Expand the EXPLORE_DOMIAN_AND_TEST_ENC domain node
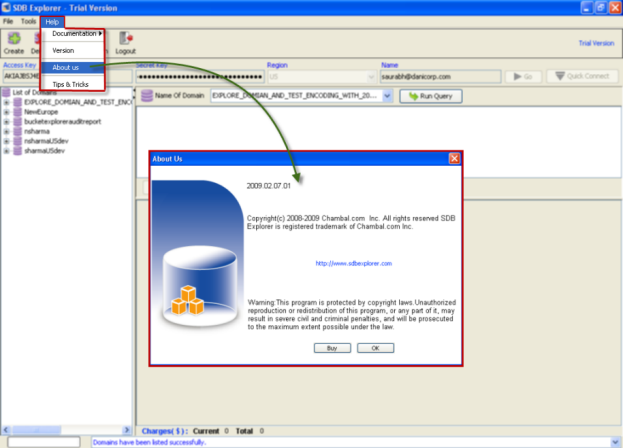623x448 pixels. (x=6, y=102)
